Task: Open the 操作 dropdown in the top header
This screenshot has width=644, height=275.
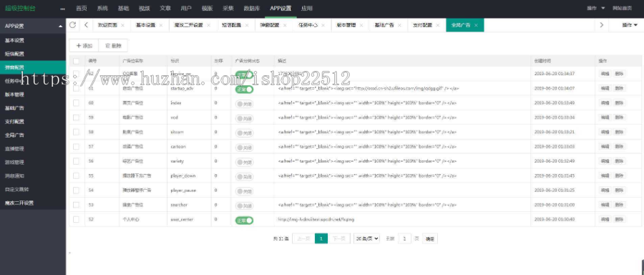Action: click(596, 8)
